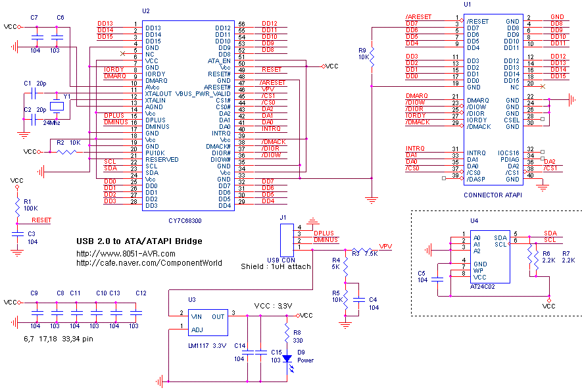Select the AT24C02 EEPROM U4

490,257
